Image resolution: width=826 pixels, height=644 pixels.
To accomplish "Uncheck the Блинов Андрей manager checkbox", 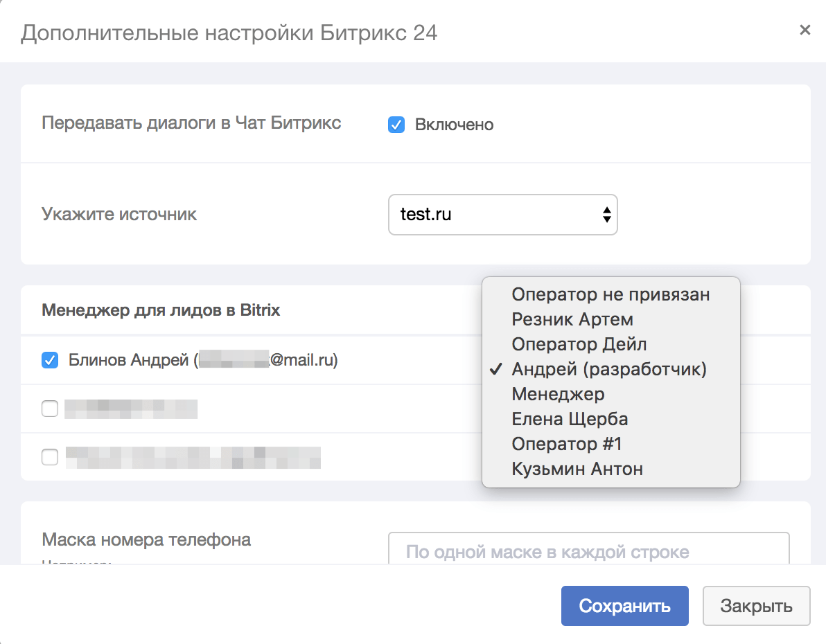I will [x=50, y=360].
